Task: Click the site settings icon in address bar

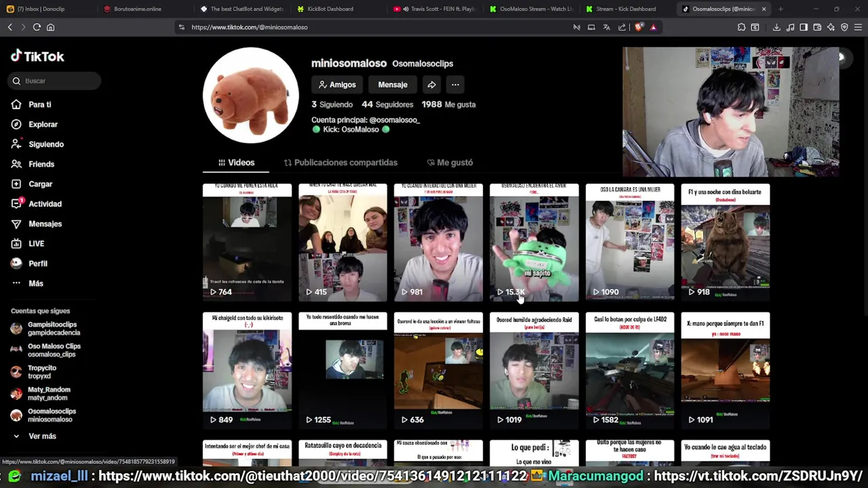Action: [x=181, y=27]
